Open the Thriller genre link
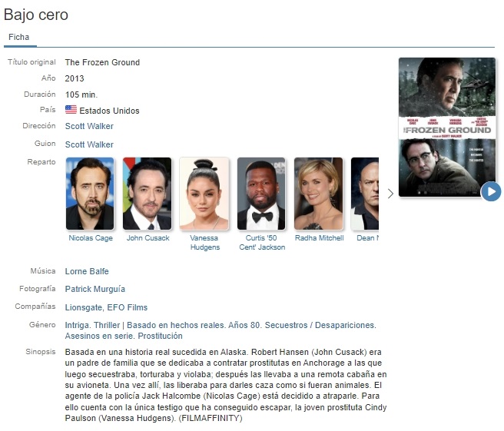The width and height of the screenshot is (504, 431). click(107, 325)
